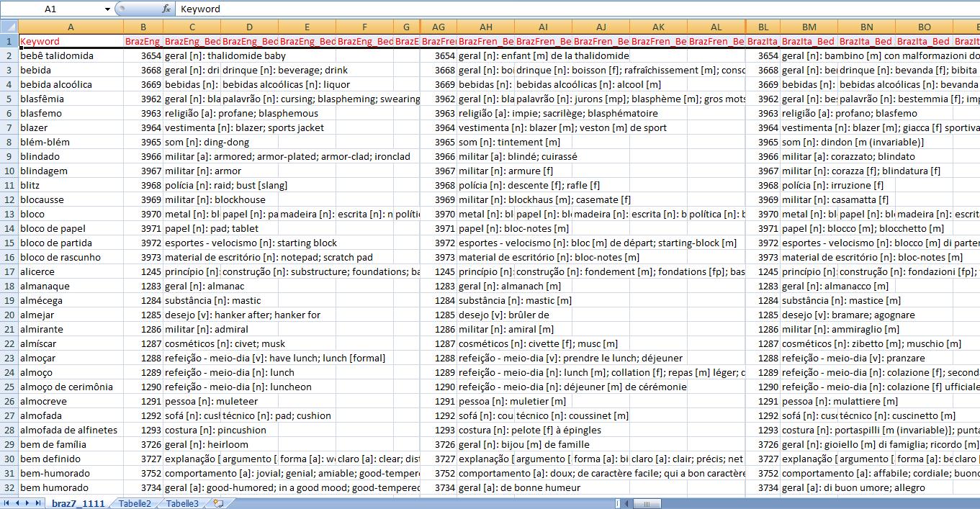The height and width of the screenshot is (509, 980).
Task: Select cell 1287 in column AG
Action: point(439,343)
